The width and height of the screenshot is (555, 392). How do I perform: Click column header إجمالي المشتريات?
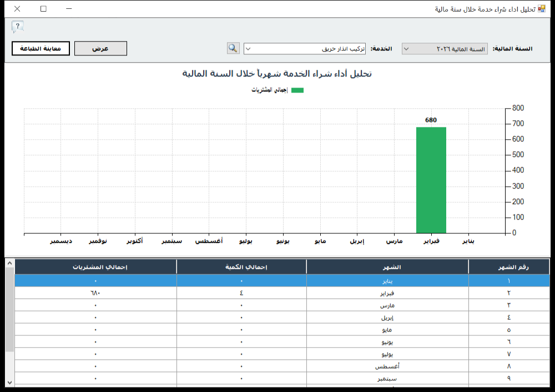click(95, 267)
